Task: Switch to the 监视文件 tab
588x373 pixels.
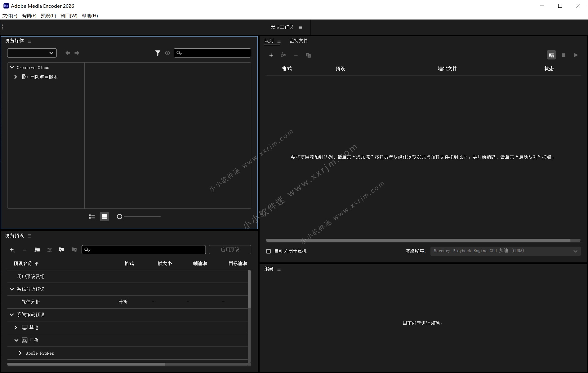Action: click(x=298, y=41)
